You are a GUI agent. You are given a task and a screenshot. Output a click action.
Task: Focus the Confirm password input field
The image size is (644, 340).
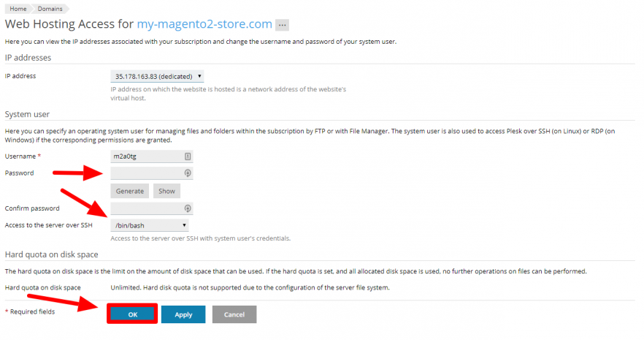click(152, 208)
